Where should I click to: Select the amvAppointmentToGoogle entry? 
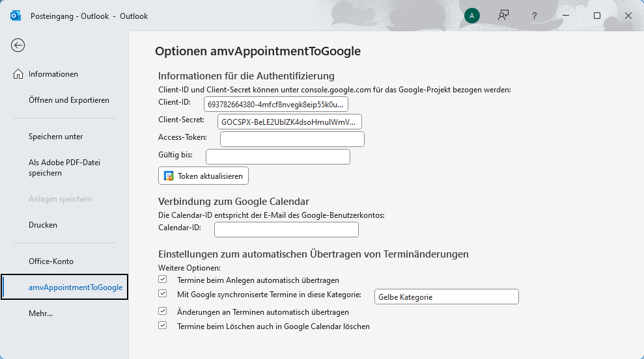pos(64,287)
